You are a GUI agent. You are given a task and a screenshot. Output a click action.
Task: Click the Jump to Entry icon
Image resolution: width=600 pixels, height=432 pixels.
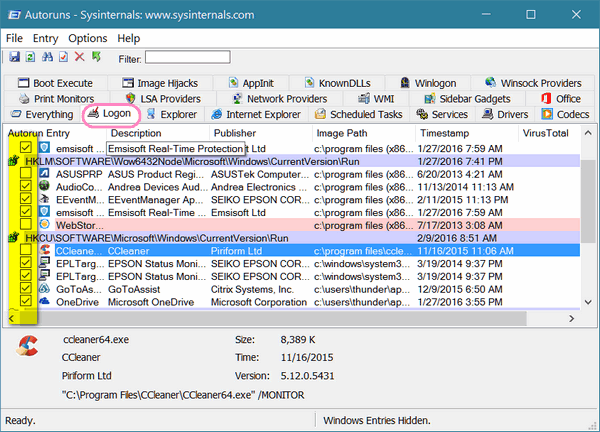pos(96,57)
